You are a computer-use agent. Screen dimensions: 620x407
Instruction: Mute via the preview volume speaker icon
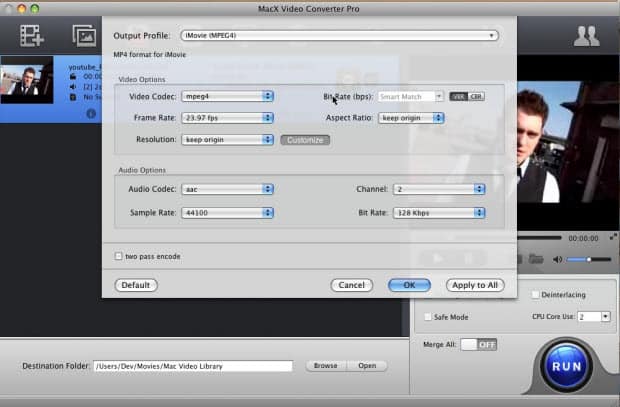pyautogui.click(x=557, y=259)
